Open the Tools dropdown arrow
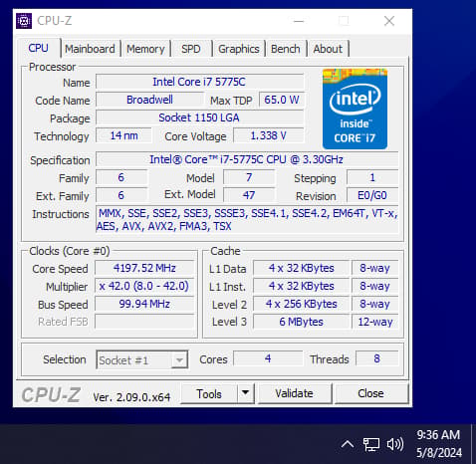This screenshot has width=476, height=464. [x=246, y=393]
